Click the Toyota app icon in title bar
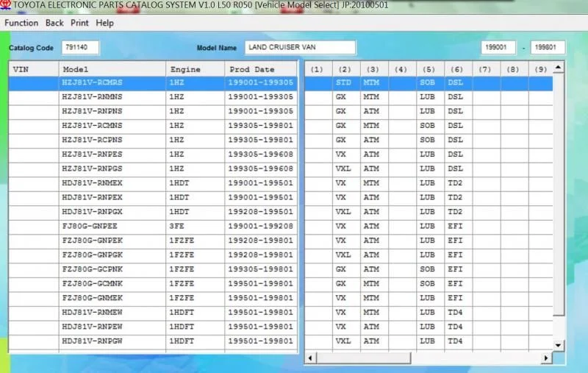Viewport: 588px width, 373px height. coord(5,5)
